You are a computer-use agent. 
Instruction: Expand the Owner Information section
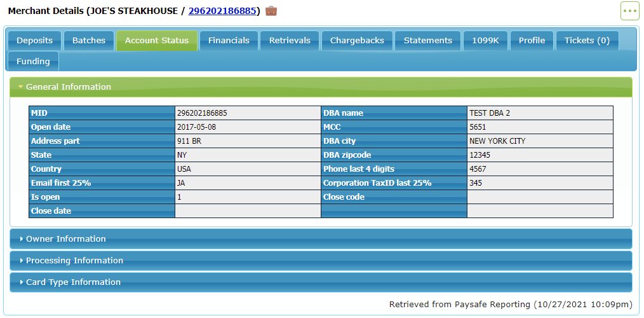pyautogui.click(x=321, y=238)
